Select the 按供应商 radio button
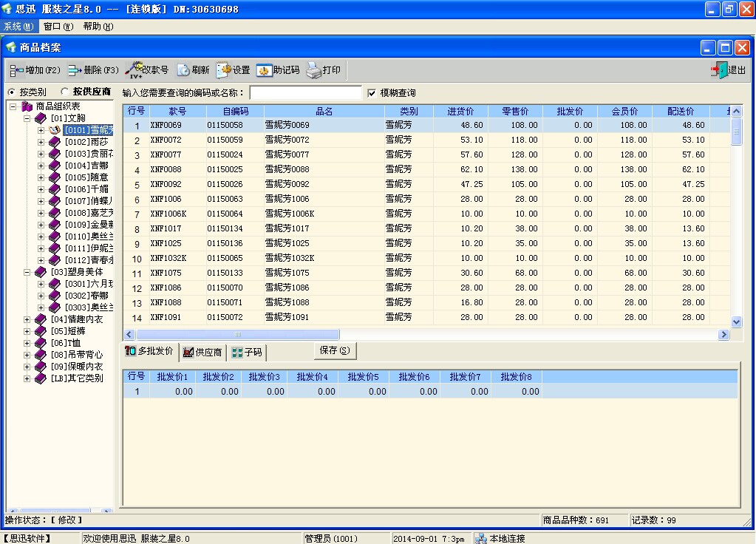This screenshot has width=756, height=544. (65, 92)
